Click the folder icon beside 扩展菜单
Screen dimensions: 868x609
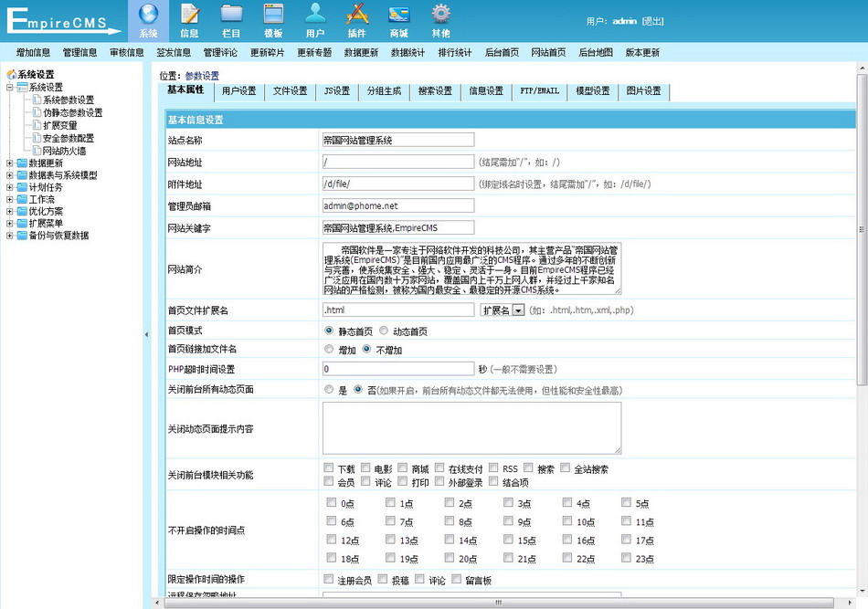(x=22, y=224)
